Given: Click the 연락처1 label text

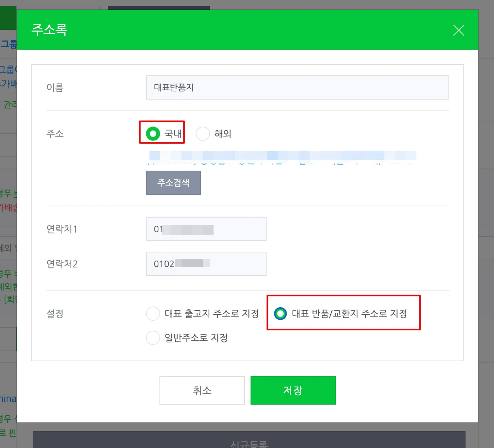Looking at the screenshot, I should (62, 229).
